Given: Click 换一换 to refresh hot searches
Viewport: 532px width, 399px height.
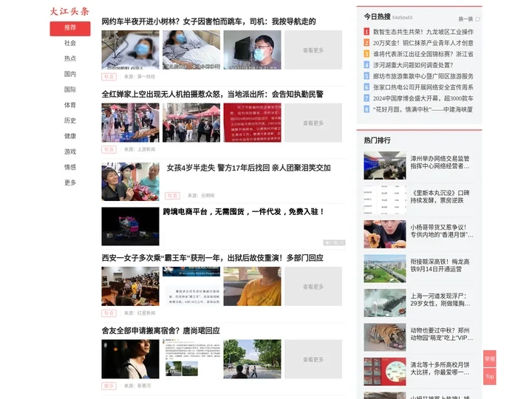Looking at the screenshot, I should (465, 19).
